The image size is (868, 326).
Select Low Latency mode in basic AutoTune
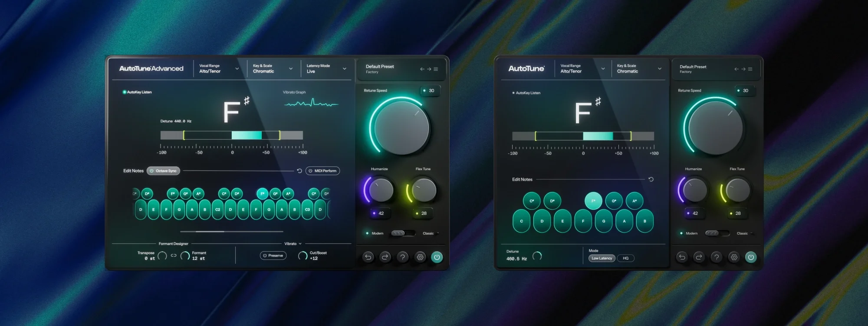click(602, 258)
